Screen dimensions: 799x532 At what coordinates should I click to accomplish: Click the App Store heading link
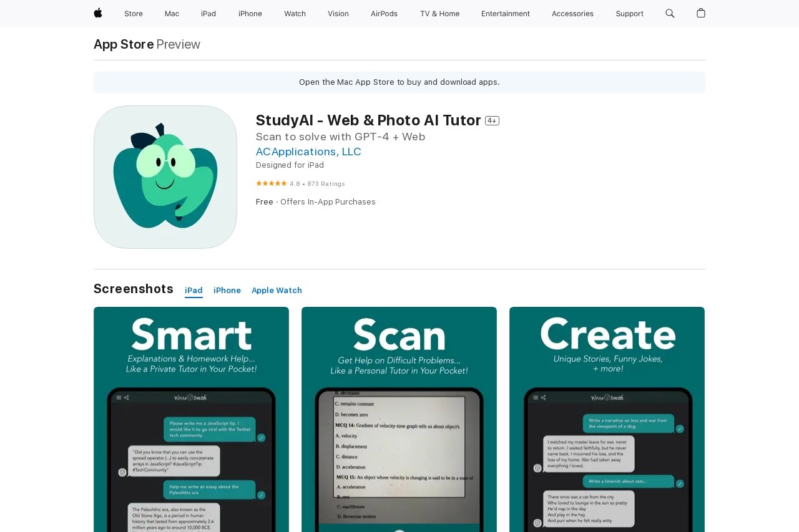[x=124, y=44]
